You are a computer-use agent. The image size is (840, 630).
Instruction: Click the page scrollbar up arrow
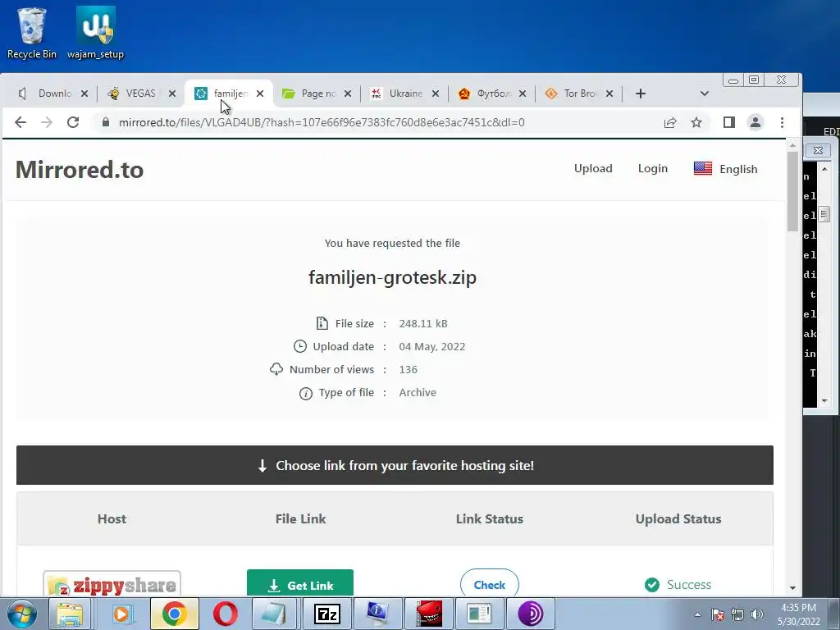(793, 145)
